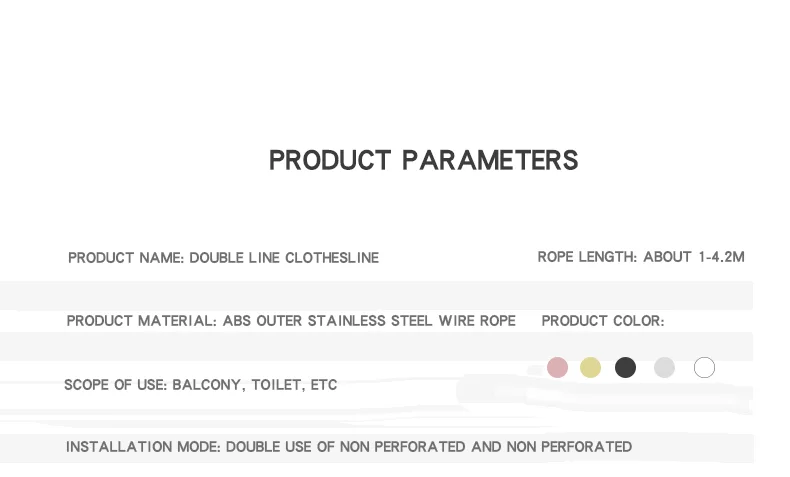Click the PRODUCT MATERIAL label
The width and height of the screenshot is (790, 477).
142,321
